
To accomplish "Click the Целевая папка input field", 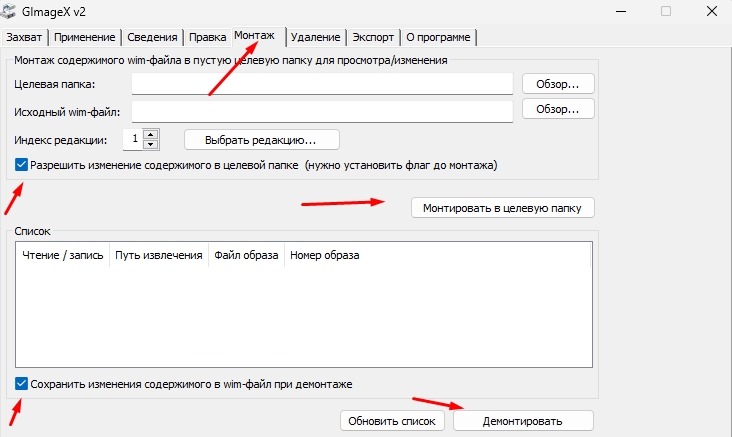I will point(322,84).
